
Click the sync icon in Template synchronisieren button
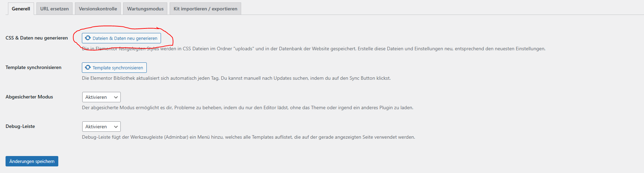click(x=88, y=68)
